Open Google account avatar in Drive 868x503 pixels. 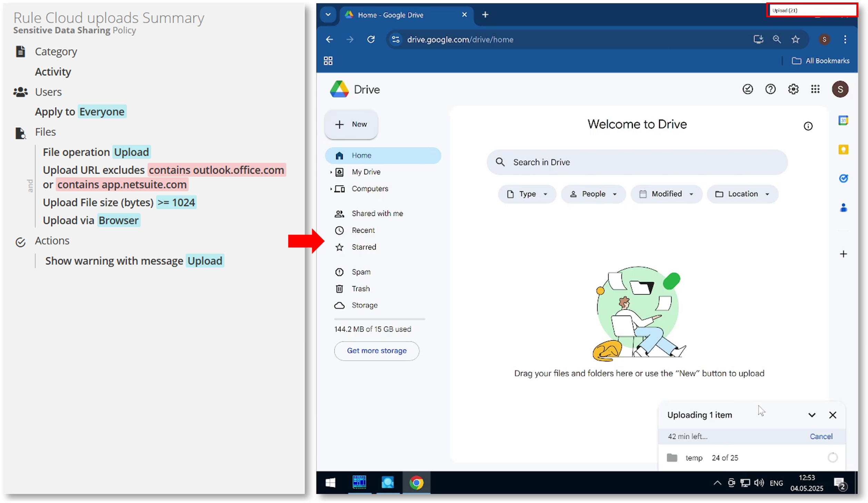tap(840, 89)
